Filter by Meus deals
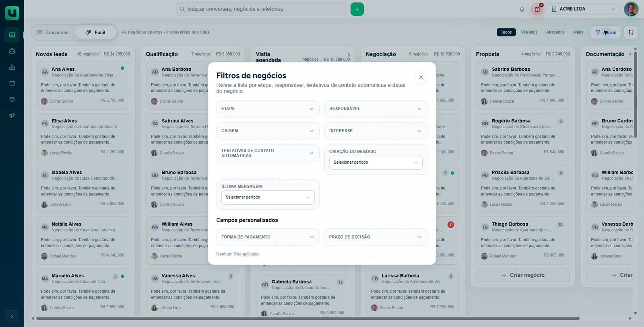Image resolution: width=644 pixels, height=327 pixels. point(578,32)
